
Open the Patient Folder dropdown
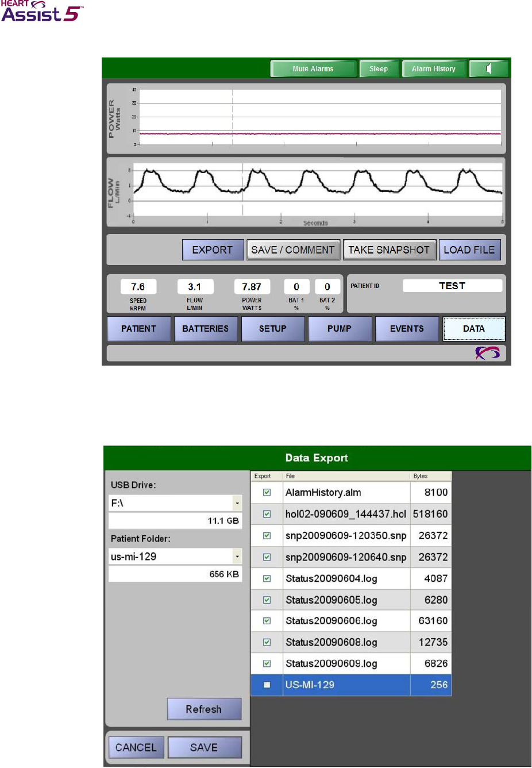coord(237,556)
